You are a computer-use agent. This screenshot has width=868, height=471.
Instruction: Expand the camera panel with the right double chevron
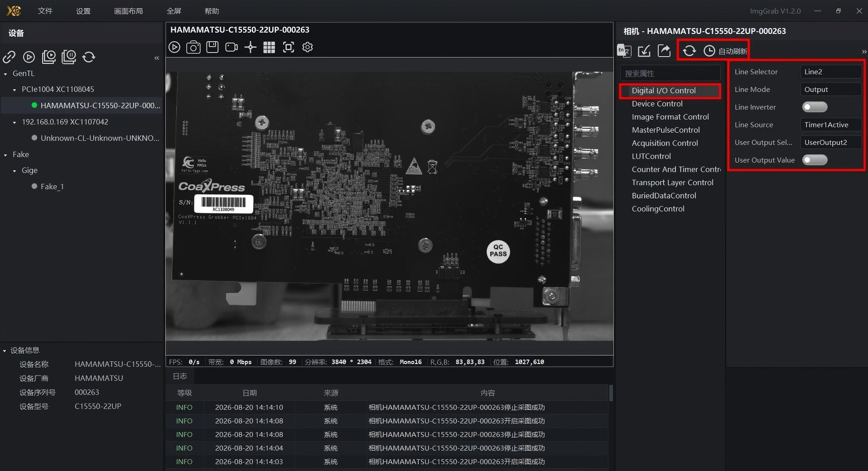coord(864,52)
